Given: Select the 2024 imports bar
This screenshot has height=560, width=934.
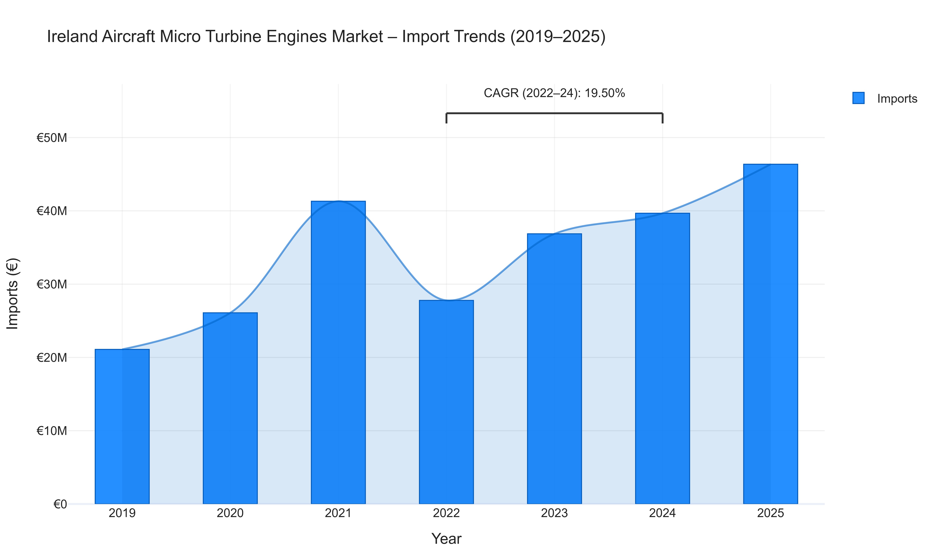Looking at the screenshot, I should coord(662,358).
